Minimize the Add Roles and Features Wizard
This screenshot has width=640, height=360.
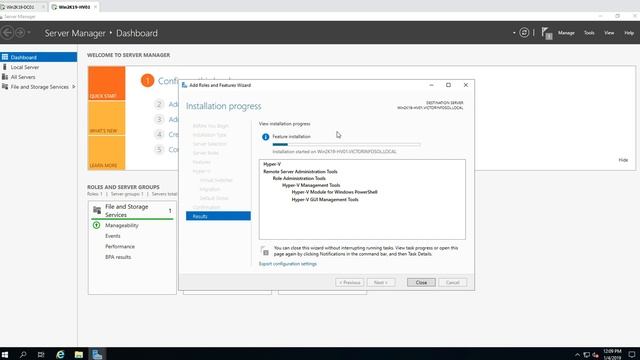point(431,85)
